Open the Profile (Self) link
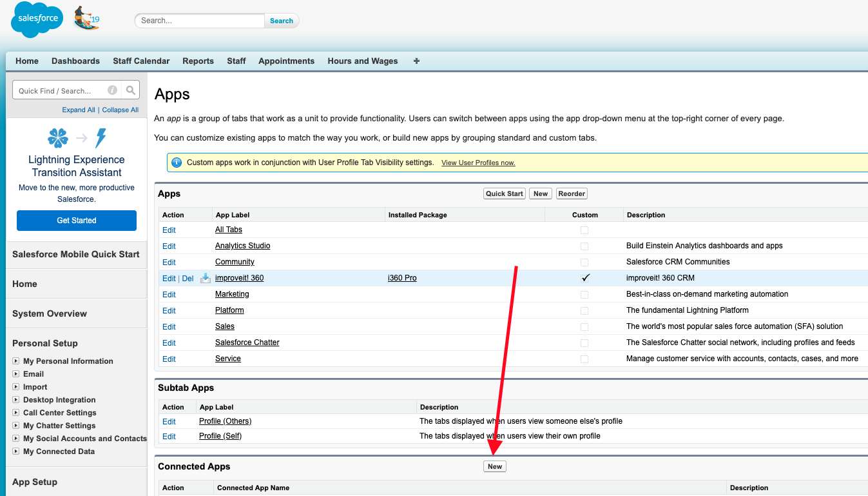Viewport: 868px width, 496px height. (220, 436)
